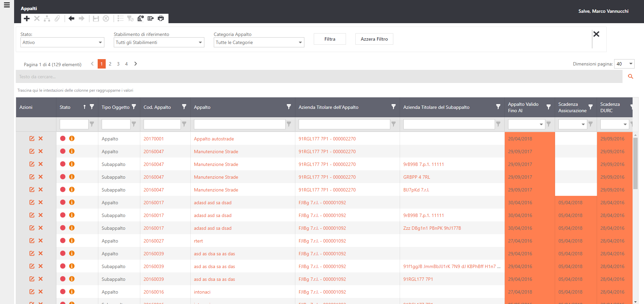644x304 pixels.
Task: Open header filter for Scadenza Assicurazione column
Action: (x=590, y=107)
